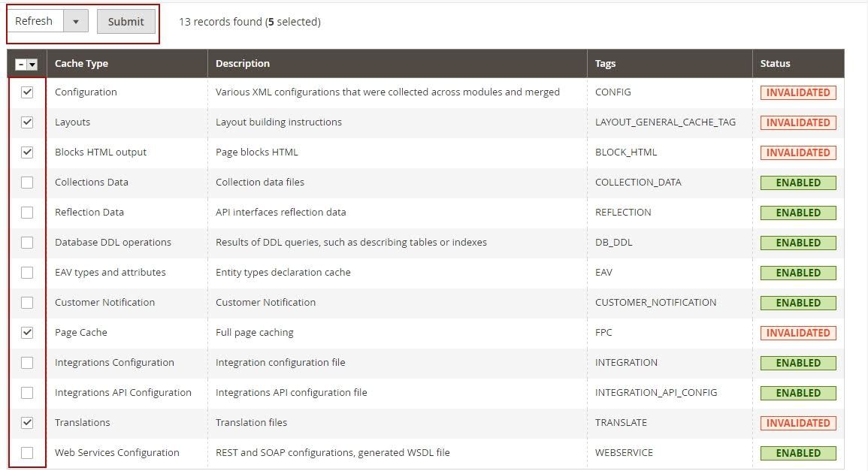Uncheck the Layouts cache row
The height and width of the screenshot is (471, 868).
pos(27,122)
